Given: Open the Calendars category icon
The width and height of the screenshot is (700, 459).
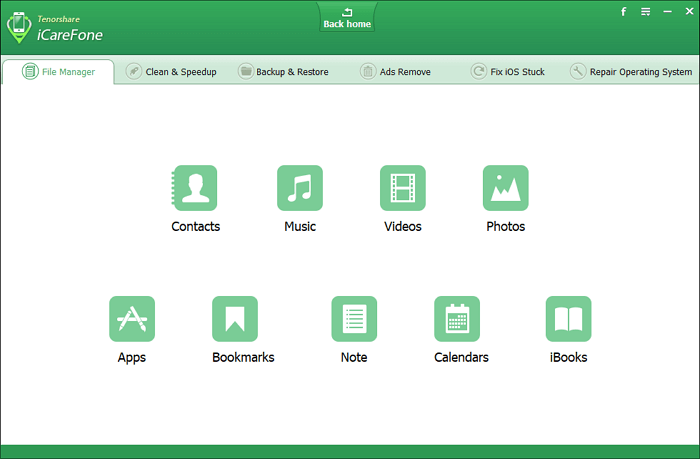Looking at the screenshot, I should tap(457, 319).
